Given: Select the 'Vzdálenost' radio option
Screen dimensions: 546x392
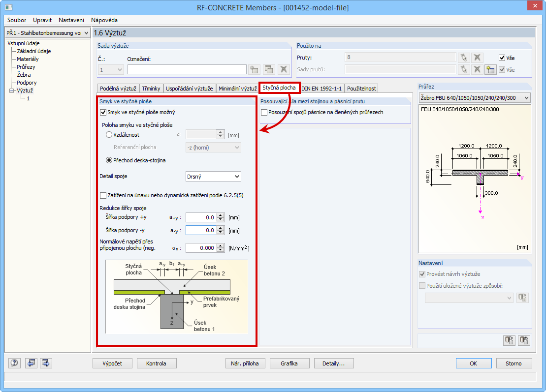Looking at the screenshot, I should point(109,135).
